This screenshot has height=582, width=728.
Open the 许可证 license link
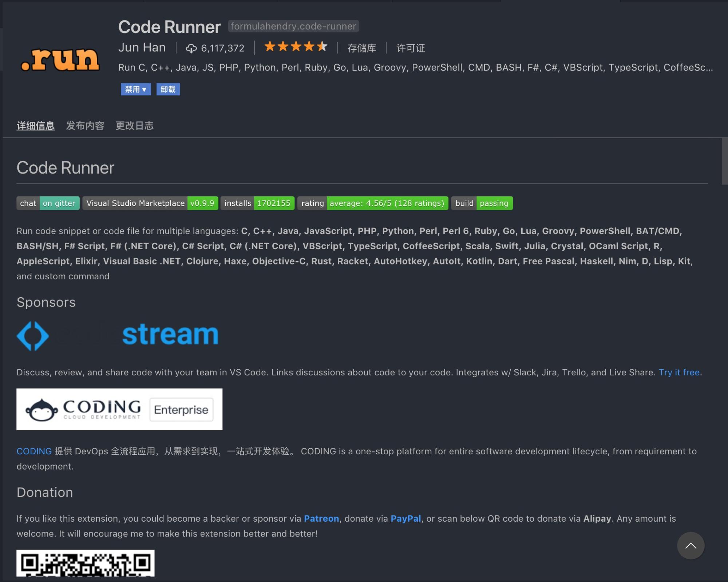point(411,48)
